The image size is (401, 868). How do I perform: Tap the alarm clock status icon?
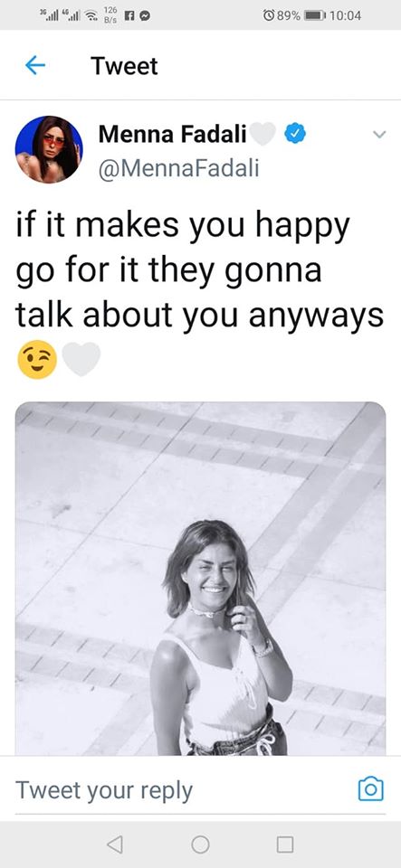[269, 15]
